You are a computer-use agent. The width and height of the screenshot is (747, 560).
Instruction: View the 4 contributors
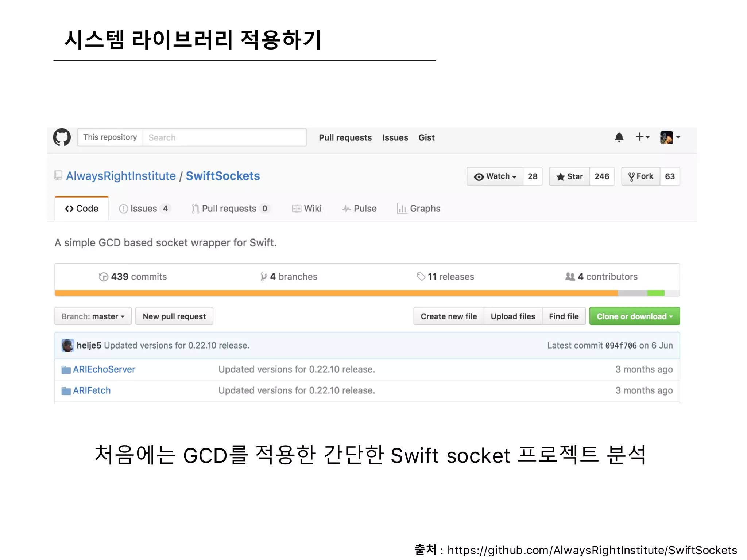tap(601, 277)
